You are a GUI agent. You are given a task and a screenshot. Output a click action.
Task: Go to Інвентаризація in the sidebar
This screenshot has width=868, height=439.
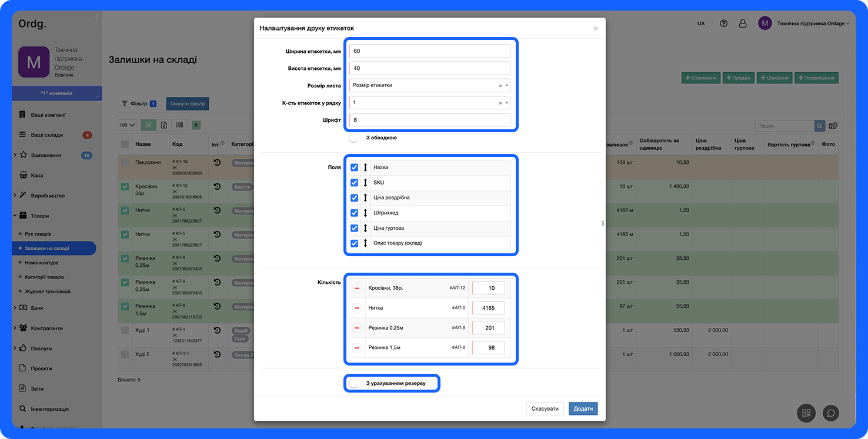pyautogui.click(x=49, y=409)
